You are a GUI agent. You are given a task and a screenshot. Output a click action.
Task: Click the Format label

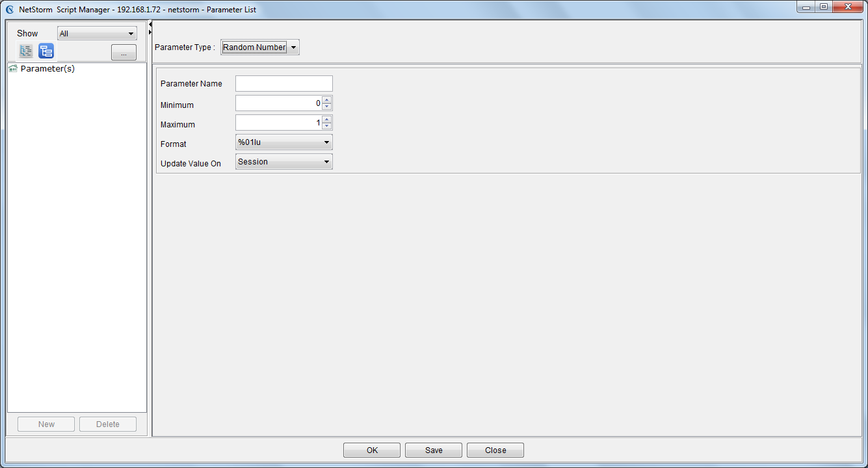click(174, 144)
